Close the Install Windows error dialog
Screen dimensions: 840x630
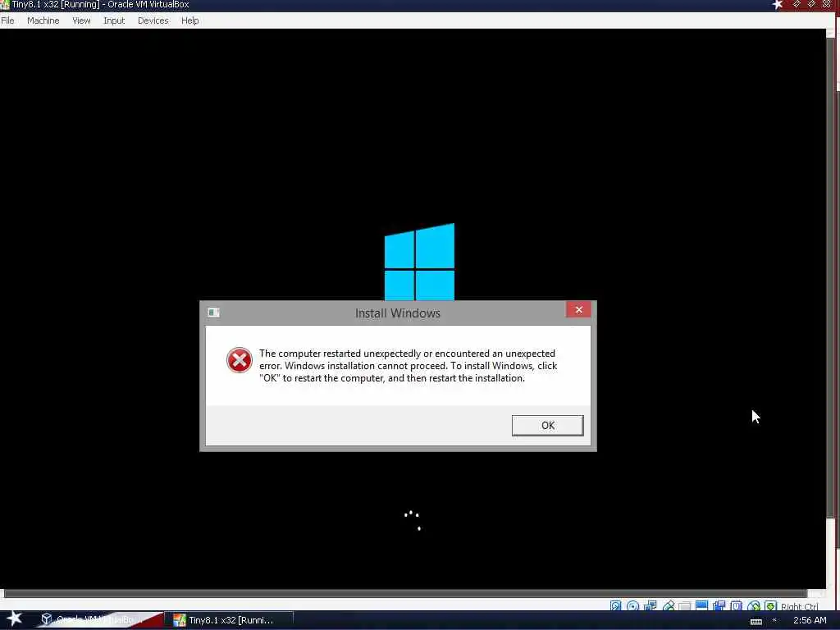pyautogui.click(x=578, y=309)
